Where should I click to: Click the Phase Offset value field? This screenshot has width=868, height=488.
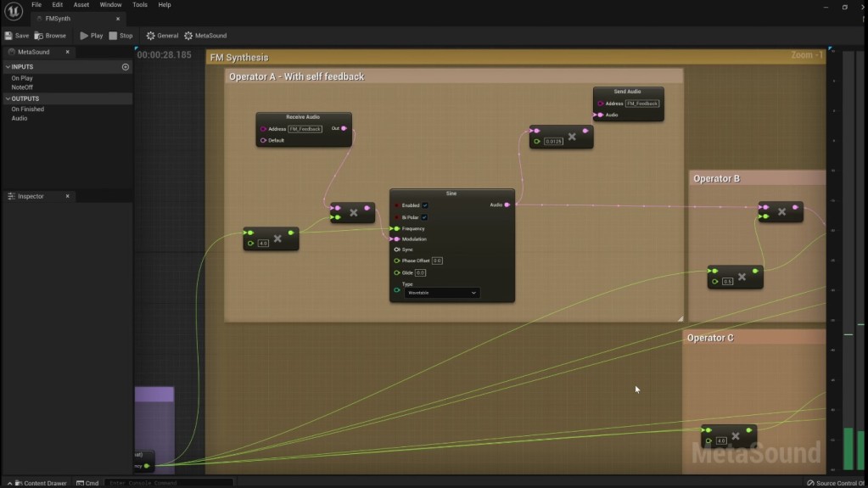click(x=437, y=261)
